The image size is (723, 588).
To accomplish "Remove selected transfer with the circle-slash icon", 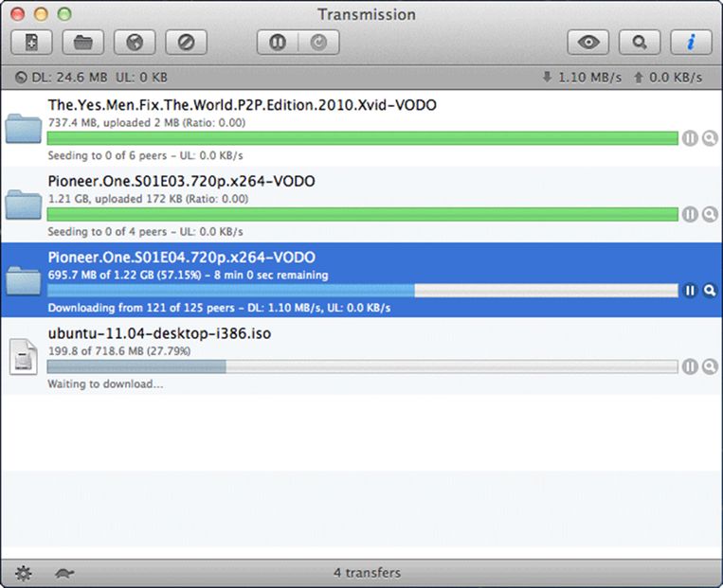I will (x=187, y=43).
